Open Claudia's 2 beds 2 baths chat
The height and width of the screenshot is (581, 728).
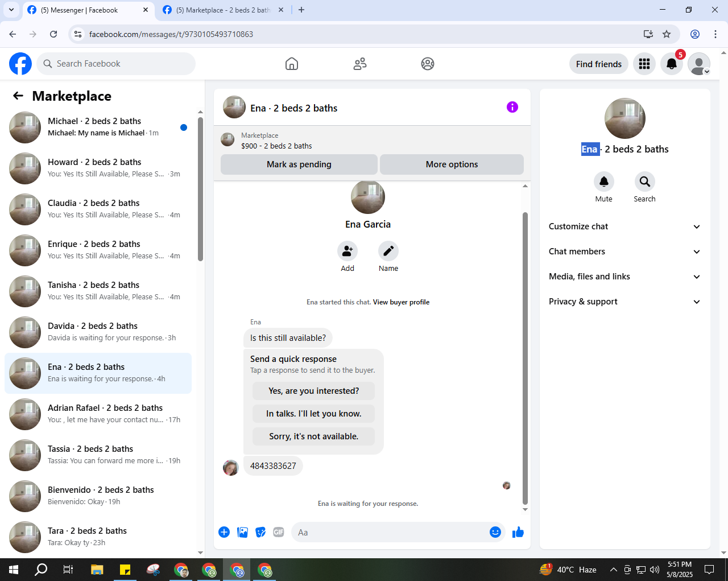click(x=98, y=209)
